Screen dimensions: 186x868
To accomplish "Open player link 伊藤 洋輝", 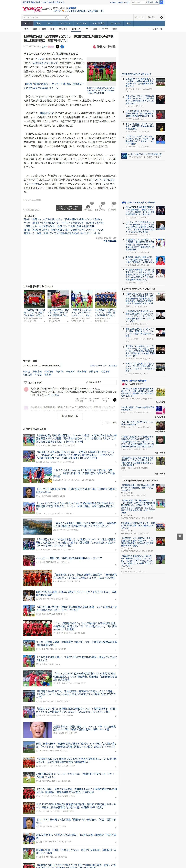I will tap(49, 371).
